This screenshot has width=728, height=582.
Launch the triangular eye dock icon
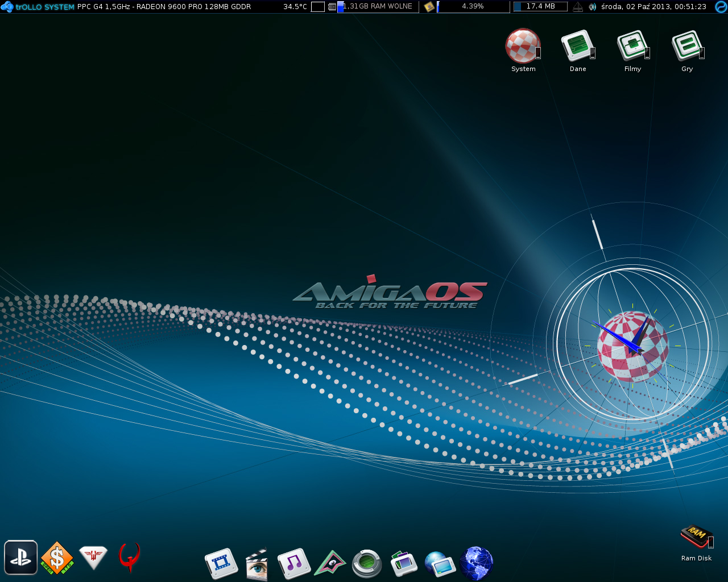(330, 563)
